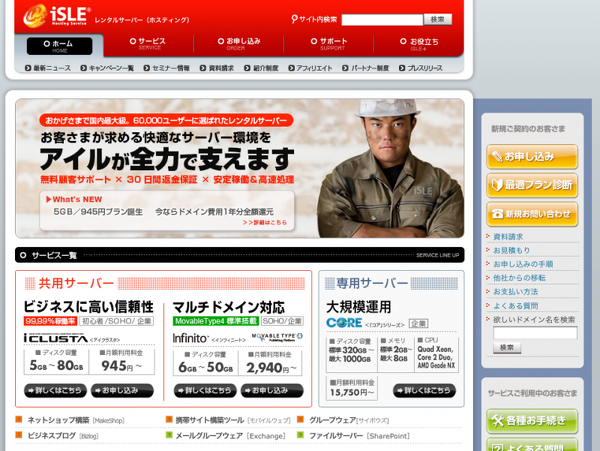Open 資料請求 link in the right sidebar
This screenshot has width=600, height=451.
(x=508, y=237)
